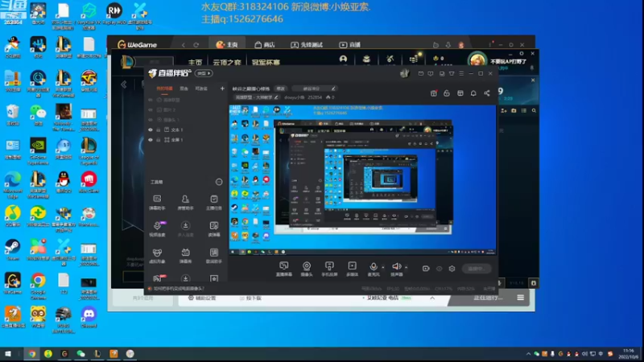Switch to the third scene tab

[x=201, y=88]
